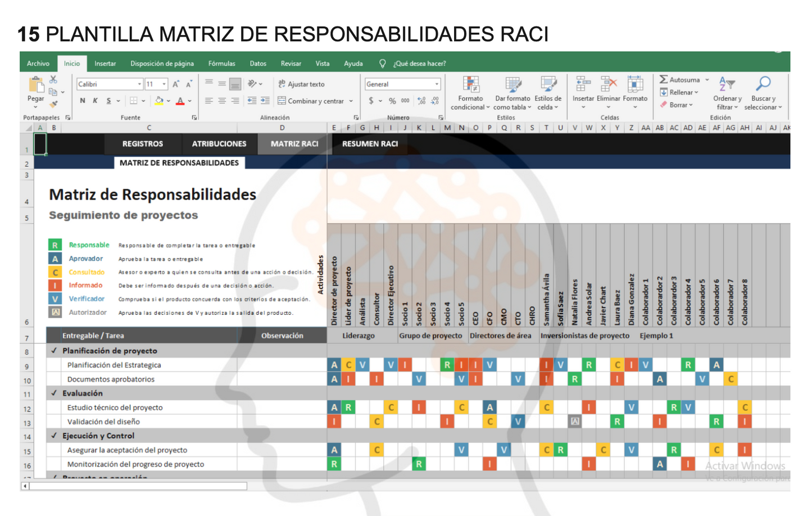
Task: Open the Calibri font name dropdown
Action: (139, 84)
